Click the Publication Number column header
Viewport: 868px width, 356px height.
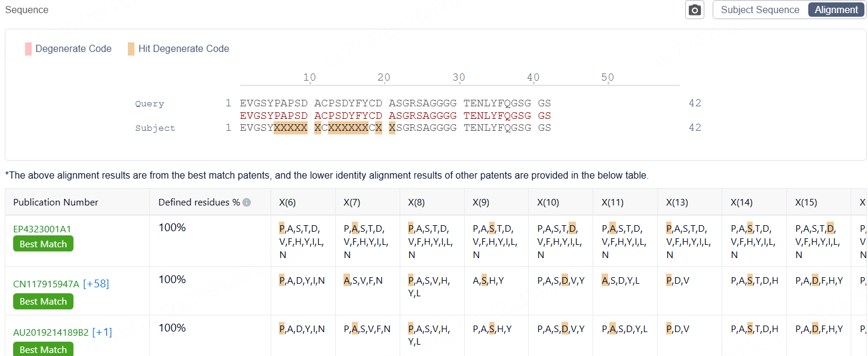click(56, 202)
